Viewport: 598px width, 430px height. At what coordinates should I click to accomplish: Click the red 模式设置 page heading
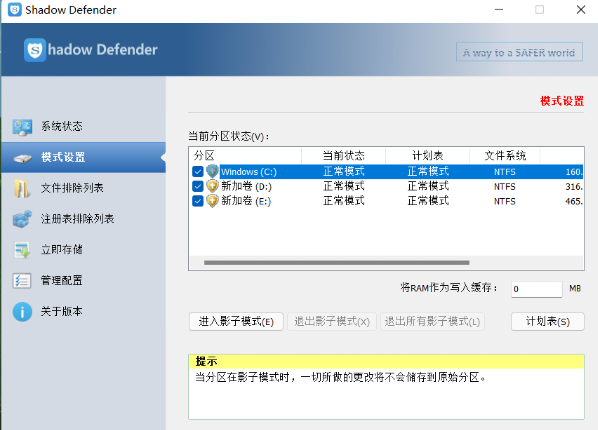click(562, 101)
